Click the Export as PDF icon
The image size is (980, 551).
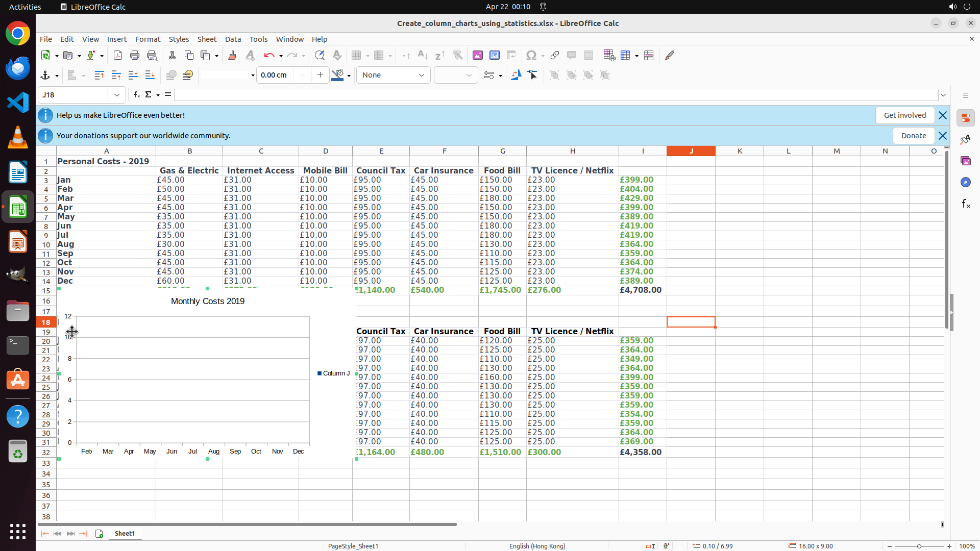click(118, 56)
